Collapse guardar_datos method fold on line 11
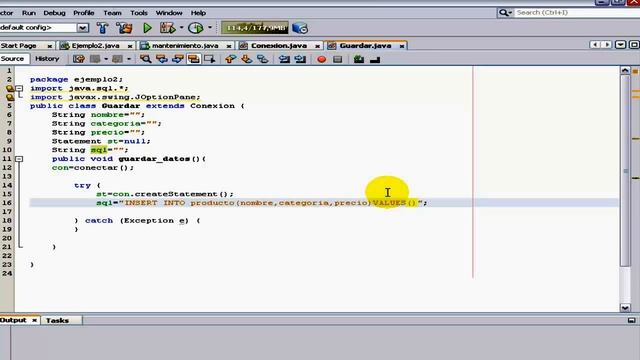Viewport: 640px width, 360px height. 19,159
